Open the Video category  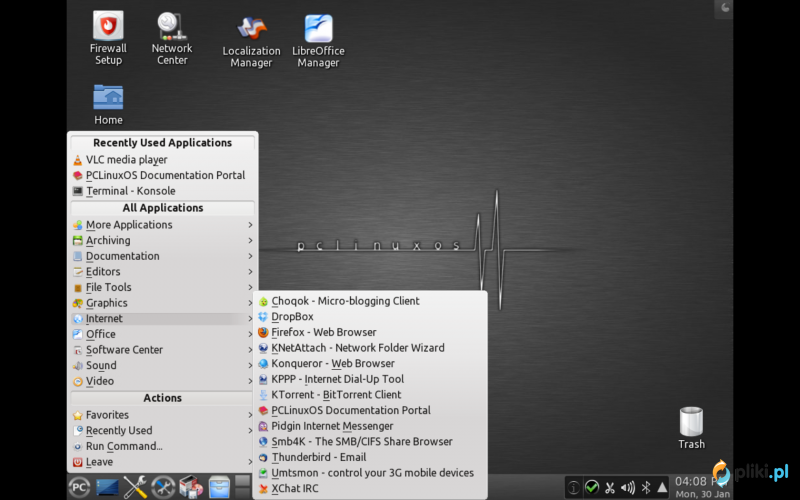163,381
